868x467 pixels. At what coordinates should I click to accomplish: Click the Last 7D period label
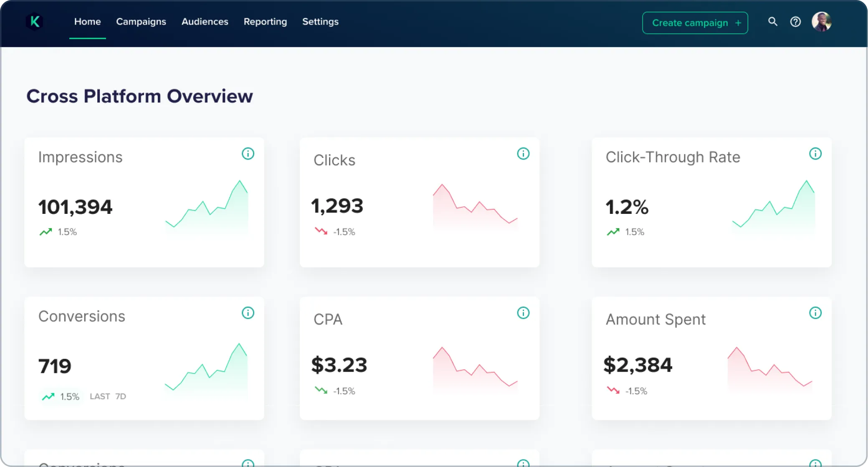click(108, 396)
